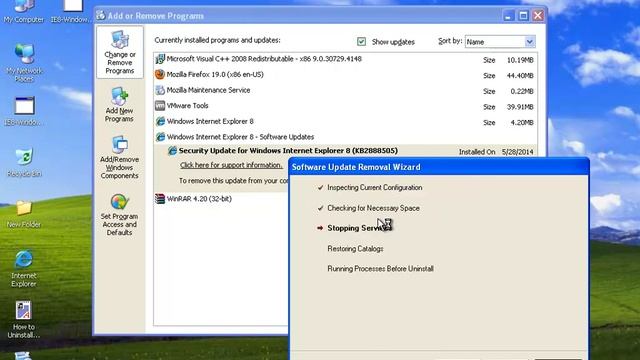Click the Windows Internet Explorer 8 icon

point(160,121)
